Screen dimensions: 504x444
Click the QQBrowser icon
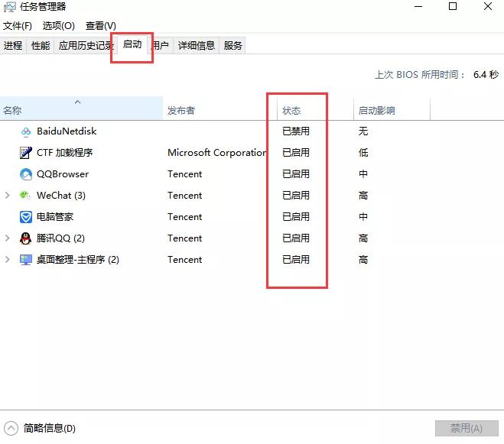[26, 174]
